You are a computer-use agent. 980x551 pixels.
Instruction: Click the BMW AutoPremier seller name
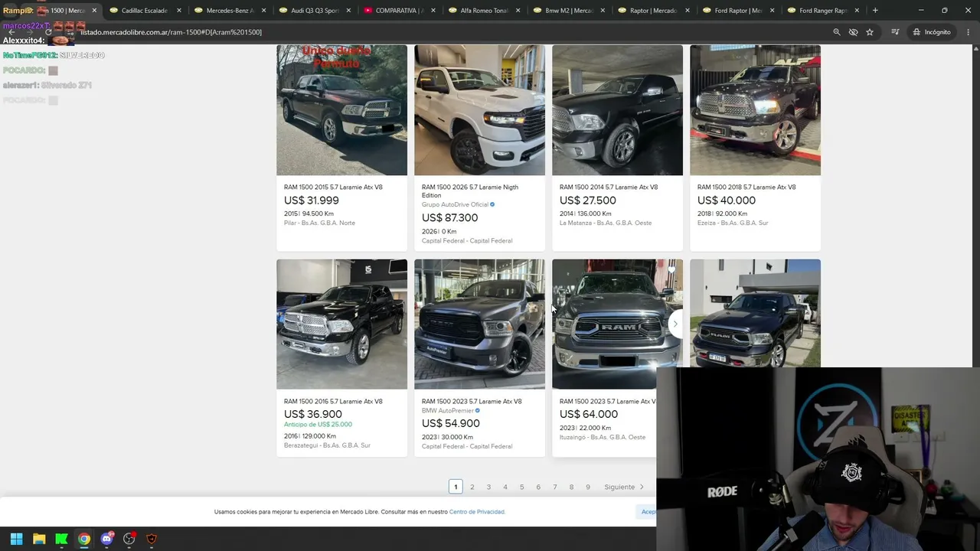pos(448,411)
